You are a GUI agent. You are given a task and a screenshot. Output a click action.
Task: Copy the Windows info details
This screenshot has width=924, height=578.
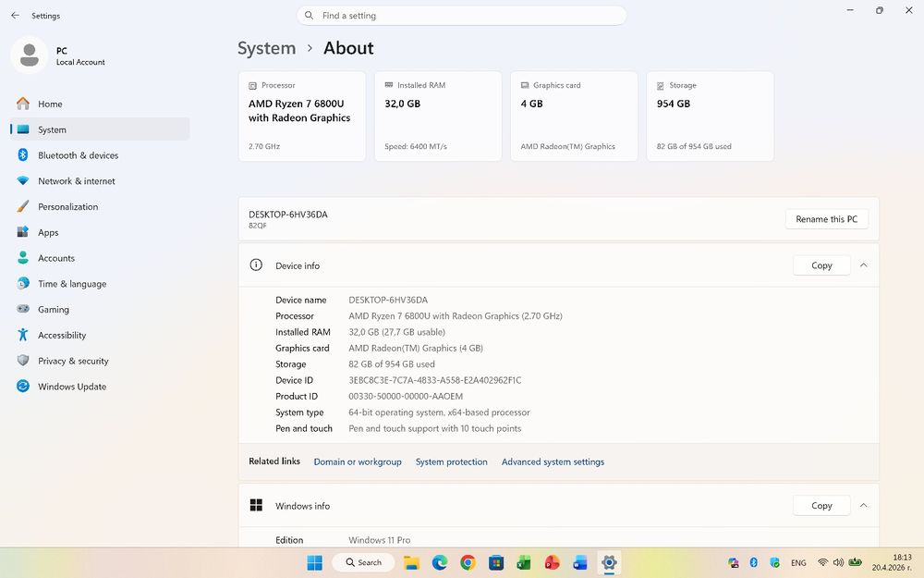coord(821,506)
